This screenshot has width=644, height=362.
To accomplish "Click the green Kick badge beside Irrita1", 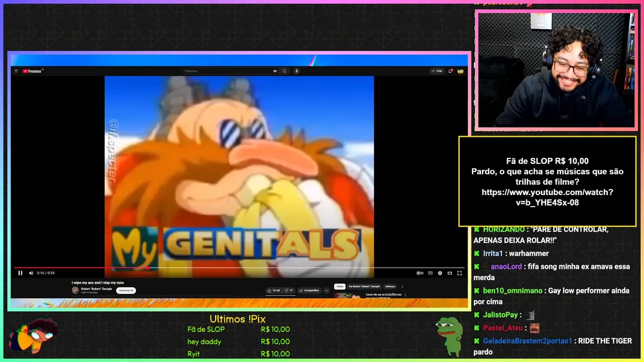I will tap(476, 253).
